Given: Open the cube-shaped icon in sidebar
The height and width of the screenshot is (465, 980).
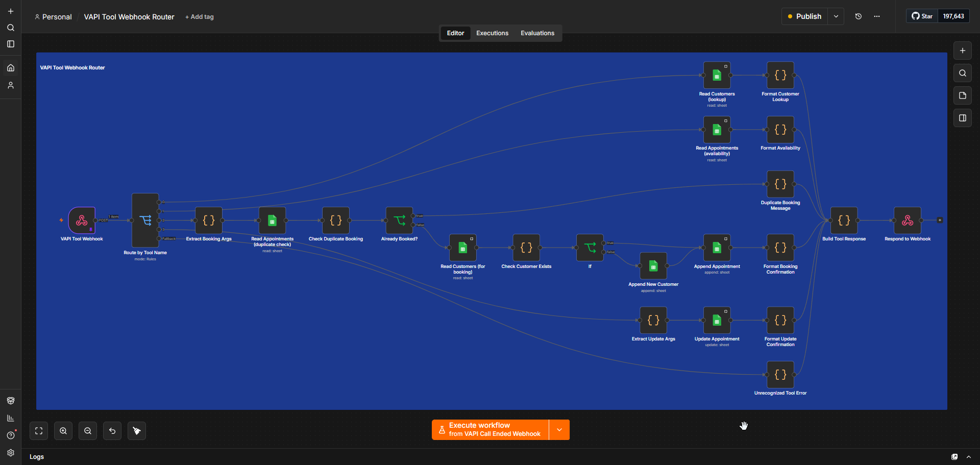Looking at the screenshot, I should 11,401.
